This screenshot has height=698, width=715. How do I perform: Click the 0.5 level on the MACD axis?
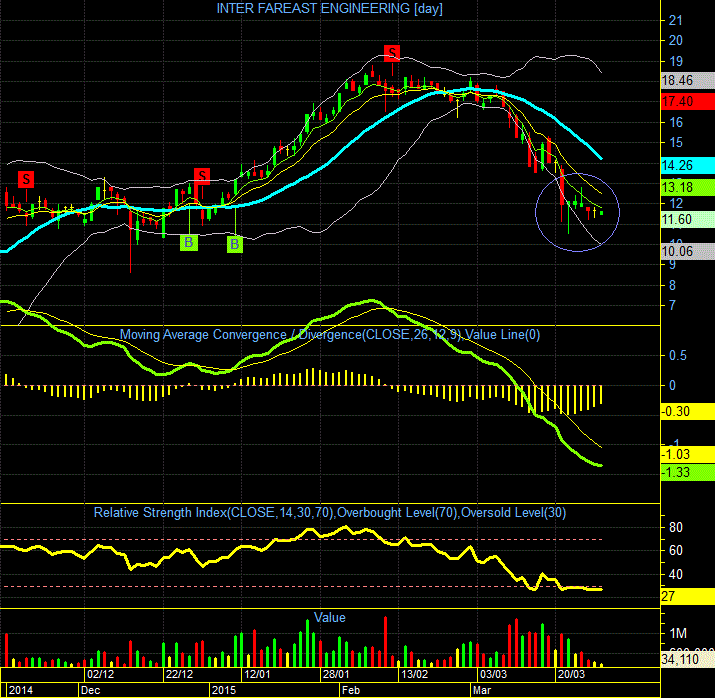[x=678, y=356]
